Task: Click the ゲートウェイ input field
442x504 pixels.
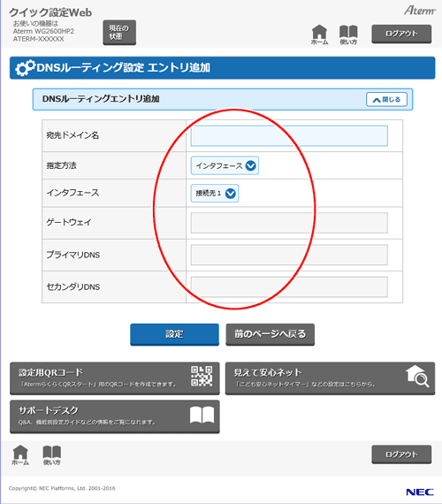Action: [x=289, y=223]
